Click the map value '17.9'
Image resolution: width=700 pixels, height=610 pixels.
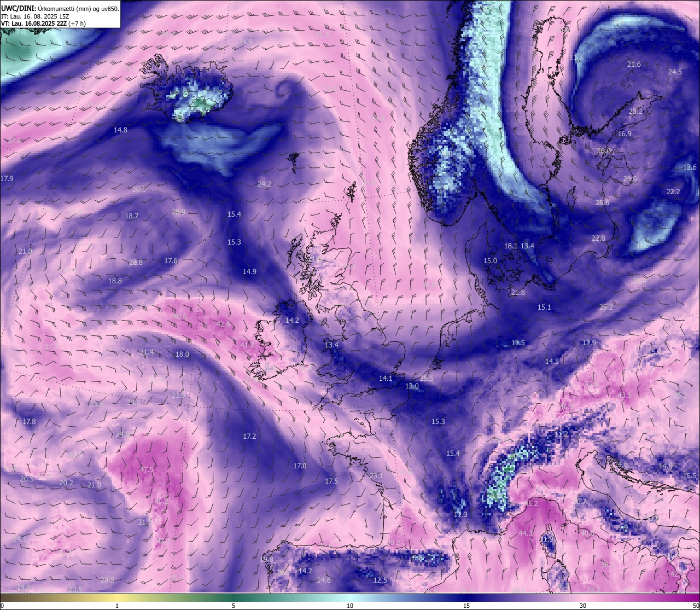tap(7, 178)
